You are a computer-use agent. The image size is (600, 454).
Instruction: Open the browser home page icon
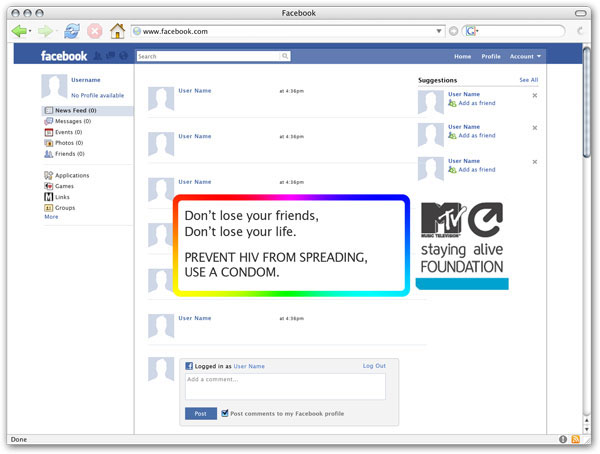coord(117,31)
